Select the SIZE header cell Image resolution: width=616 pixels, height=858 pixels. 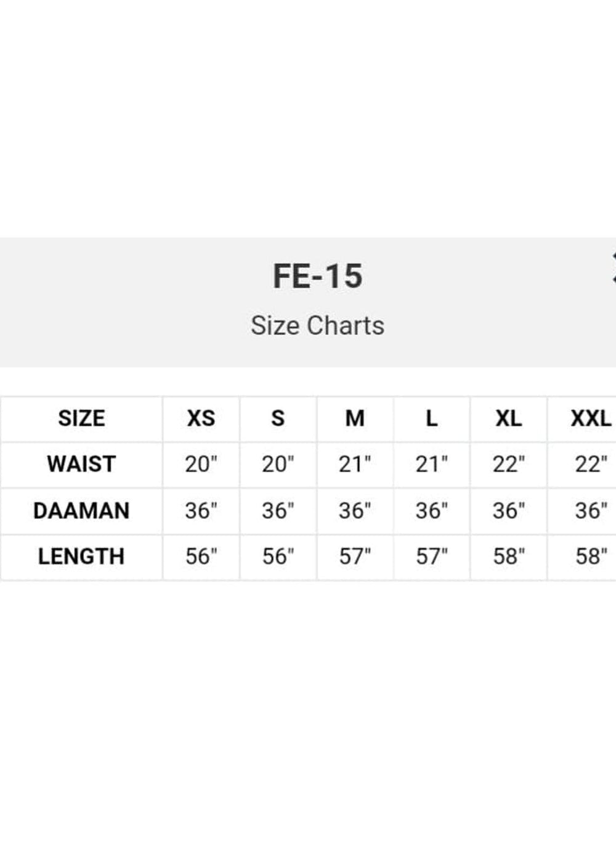coord(81,419)
